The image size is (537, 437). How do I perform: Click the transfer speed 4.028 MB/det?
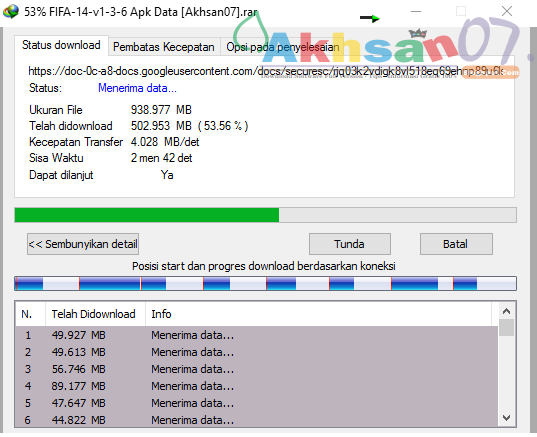[x=165, y=142]
